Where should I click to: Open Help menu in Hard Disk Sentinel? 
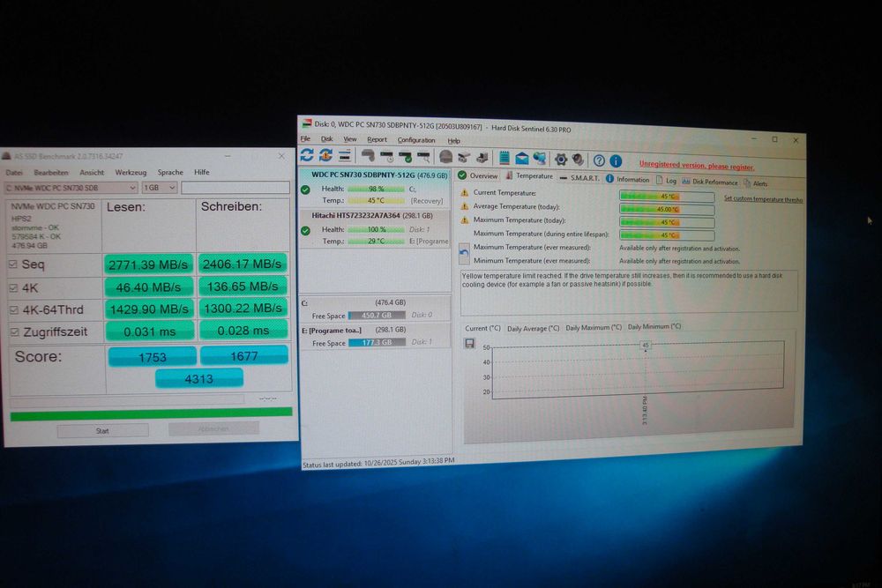(x=454, y=140)
